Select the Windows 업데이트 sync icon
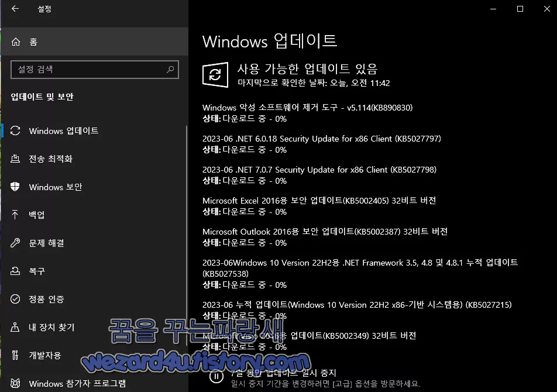 point(15,130)
